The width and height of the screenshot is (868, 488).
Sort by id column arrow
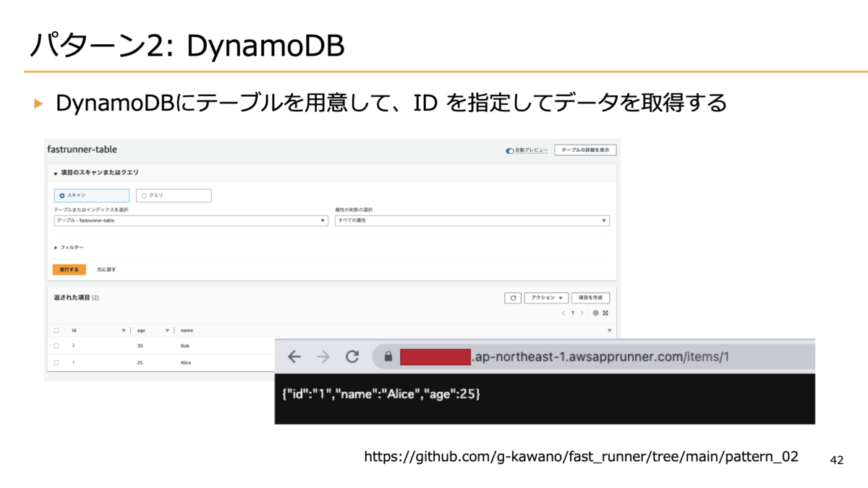coord(123,330)
